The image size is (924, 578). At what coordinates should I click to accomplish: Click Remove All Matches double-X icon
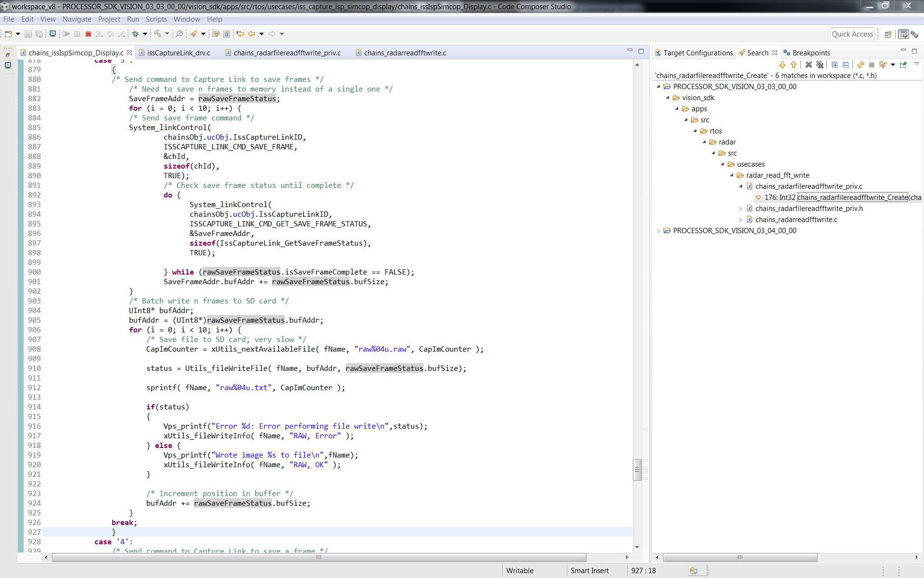click(820, 65)
